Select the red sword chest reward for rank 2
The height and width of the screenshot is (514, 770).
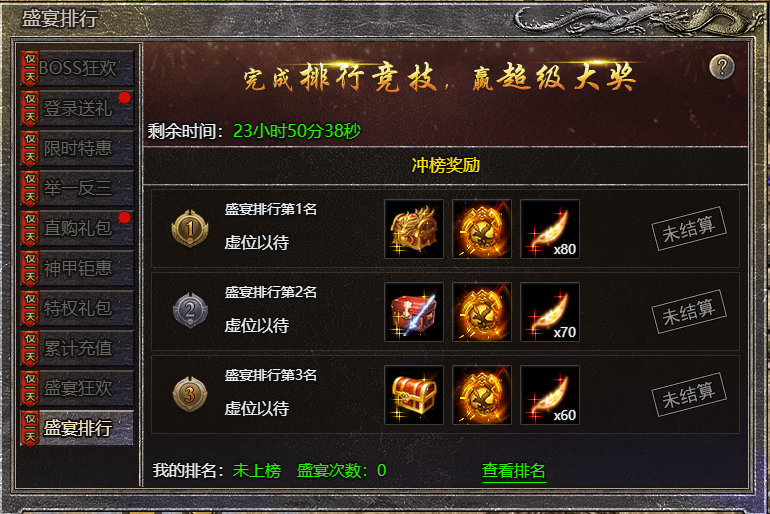point(414,312)
